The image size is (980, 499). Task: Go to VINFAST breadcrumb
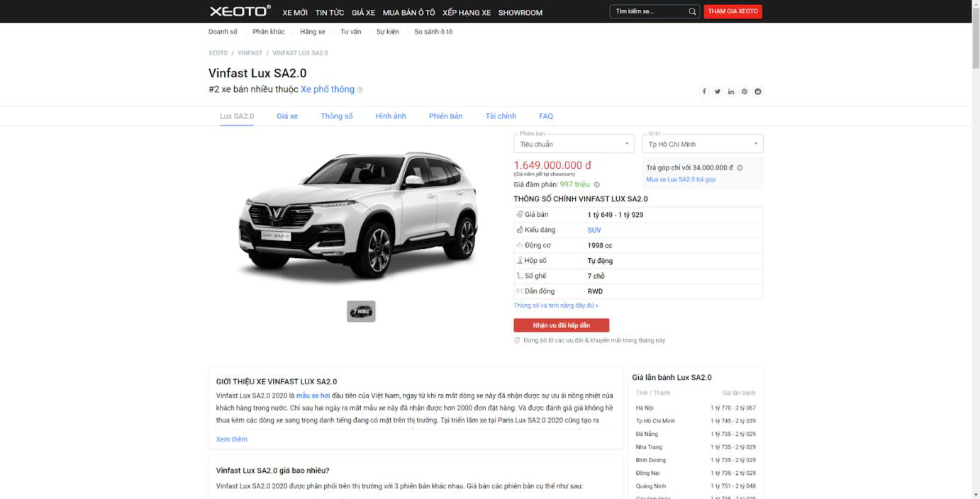tap(250, 53)
